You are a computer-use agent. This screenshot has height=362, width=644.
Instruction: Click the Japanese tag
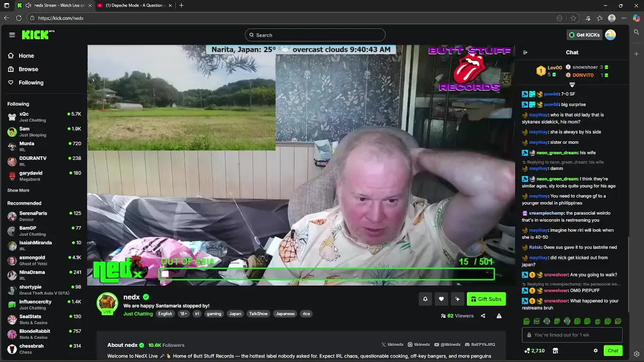[x=285, y=314]
